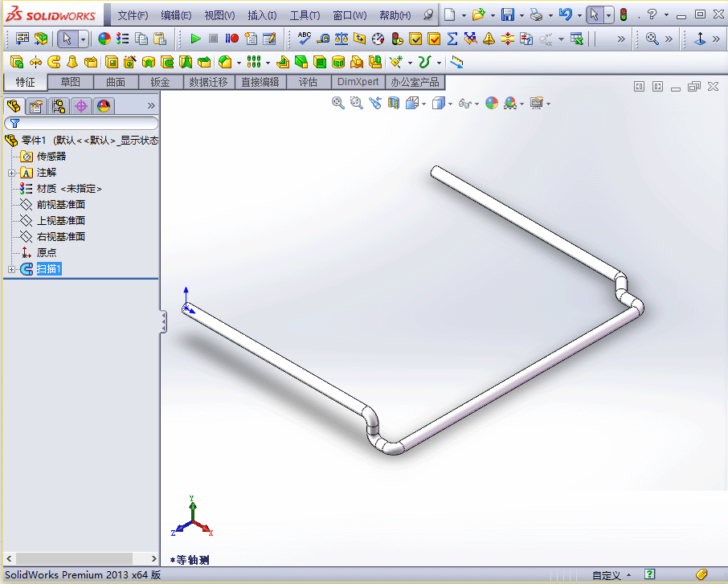728x584 pixels.
Task: Expand the 注解 folder in feature tree
Action: (x=11, y=173)
